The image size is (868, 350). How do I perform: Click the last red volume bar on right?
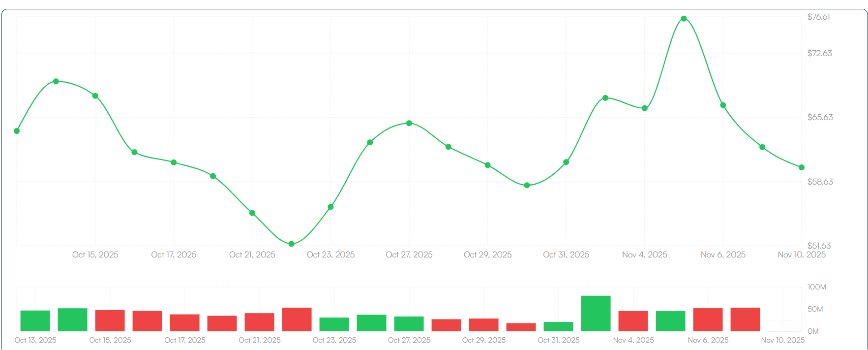tap(745, 319)
